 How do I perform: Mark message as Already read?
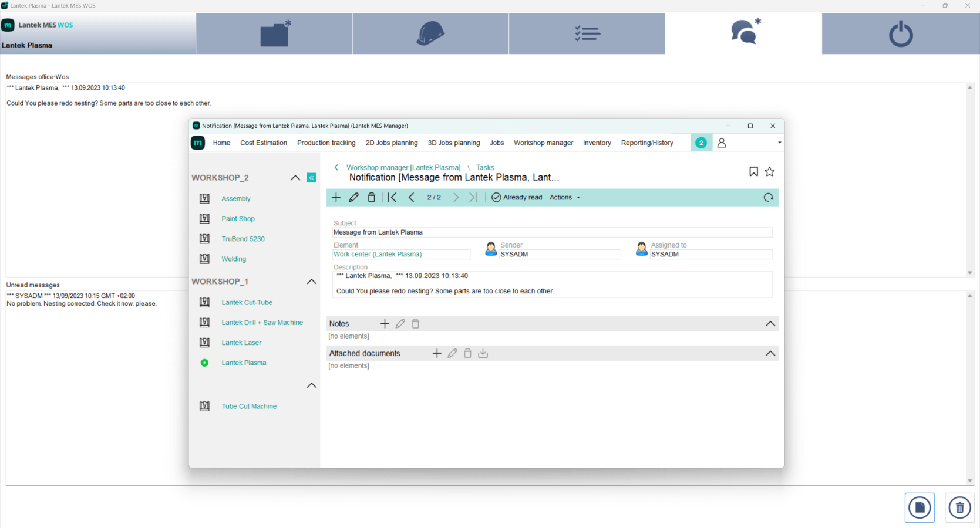[x=517, y=198]
